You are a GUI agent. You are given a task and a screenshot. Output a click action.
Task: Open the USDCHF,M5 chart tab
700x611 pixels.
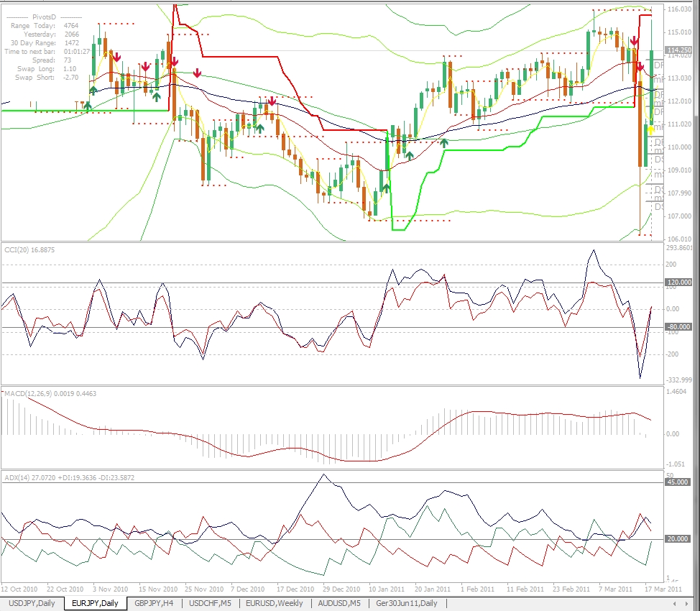click(210, 603)
